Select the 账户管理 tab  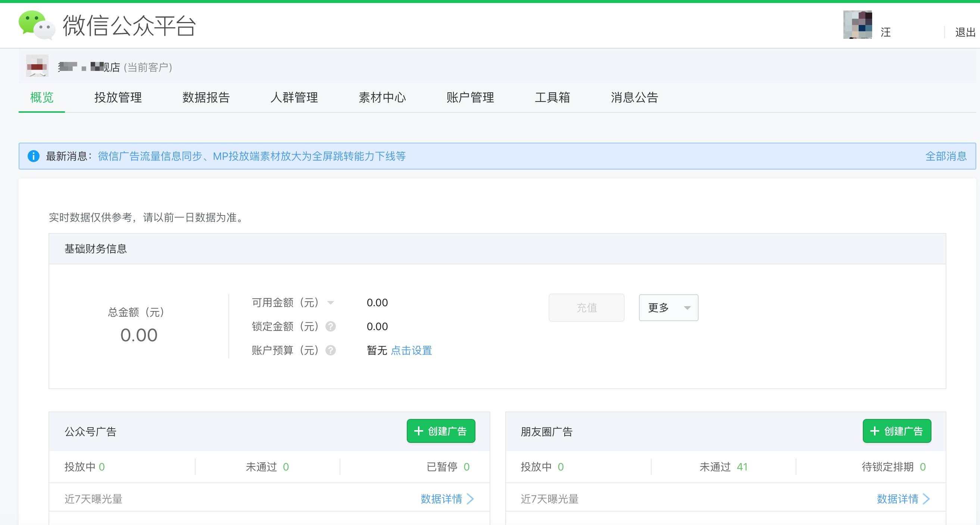[x=470, y=97]
